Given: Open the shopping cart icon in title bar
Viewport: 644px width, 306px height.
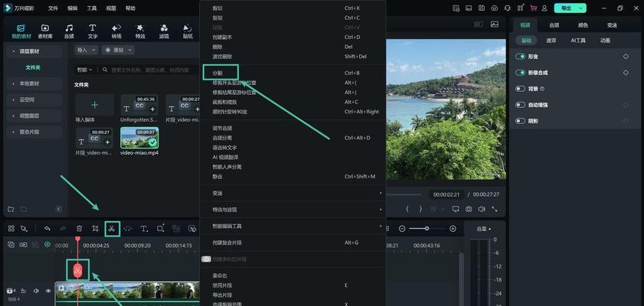Looking at the screenshot, I should (x=534, y=8).
